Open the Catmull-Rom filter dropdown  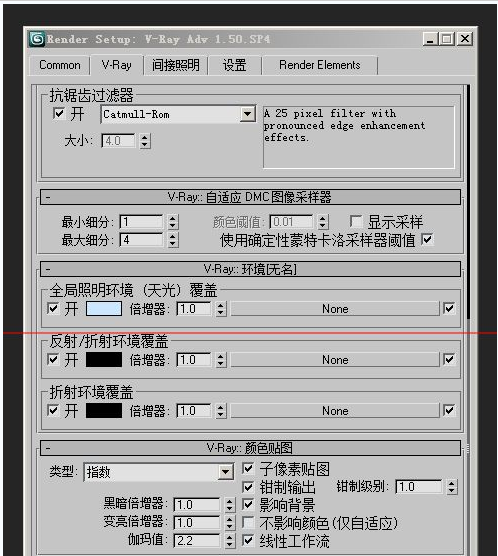178,114
